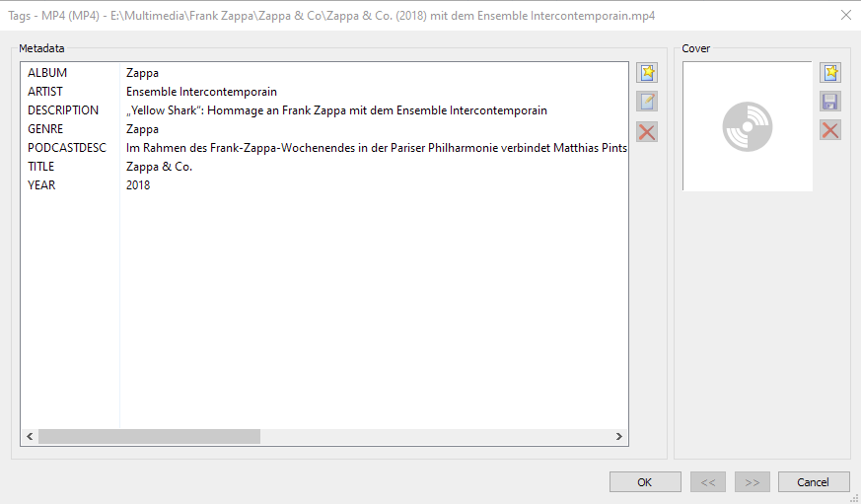This screenshot has width=861, height=504.
Task: Select the YEAR tag row
Action: [324, 185]
